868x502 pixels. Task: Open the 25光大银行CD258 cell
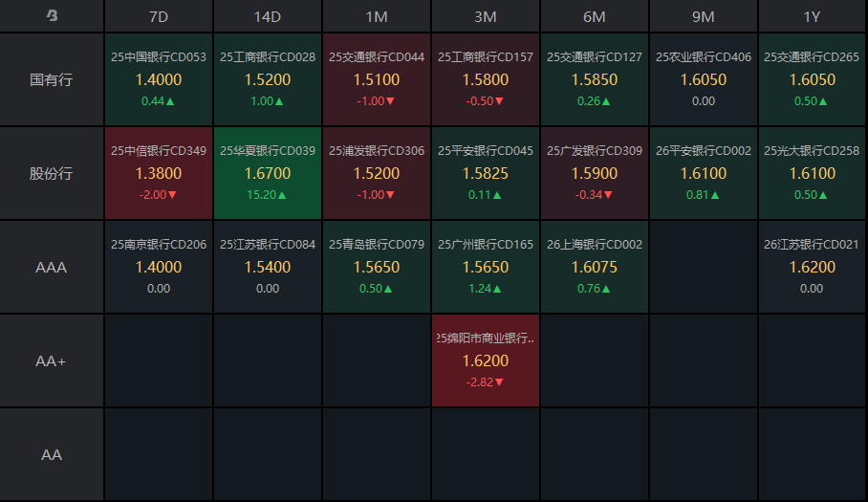click(x=813, y=173)
